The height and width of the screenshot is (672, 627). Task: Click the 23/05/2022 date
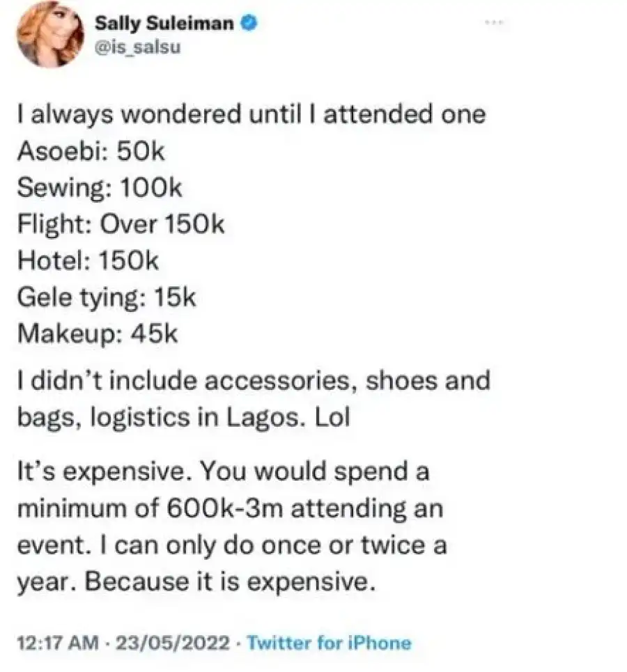176,643
